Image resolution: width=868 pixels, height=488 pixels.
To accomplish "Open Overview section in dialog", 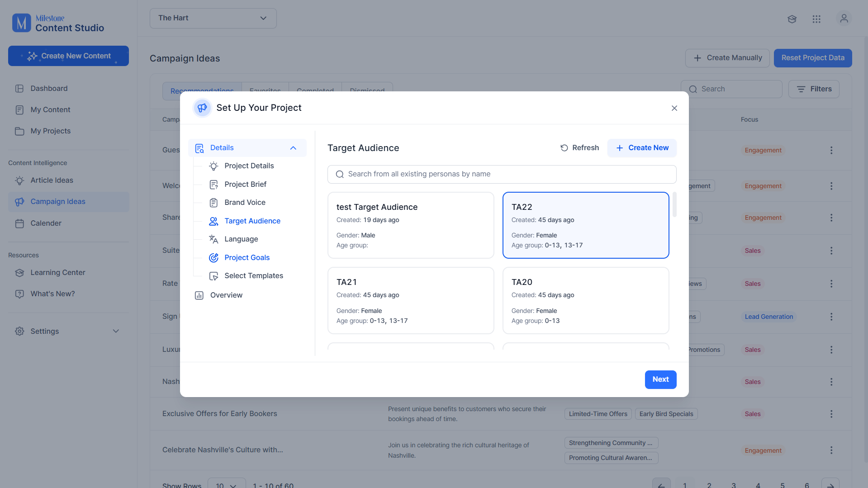I will [x=226, y=295].
